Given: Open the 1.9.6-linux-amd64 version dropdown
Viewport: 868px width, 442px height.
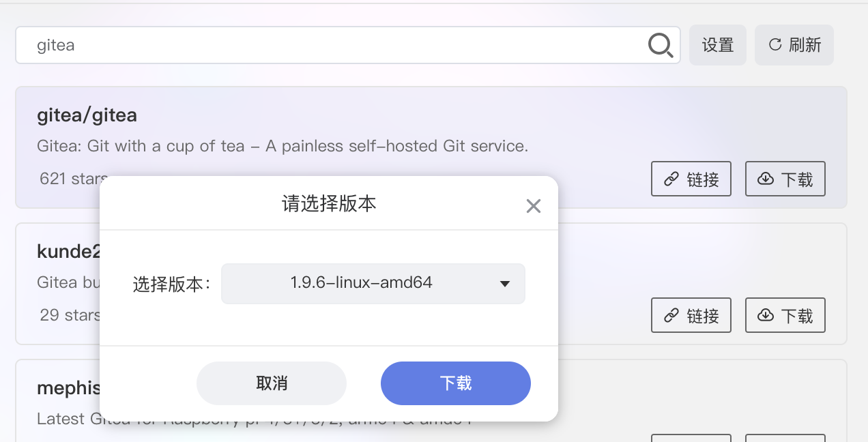Looking at the screenshot, I should (373, 283).
